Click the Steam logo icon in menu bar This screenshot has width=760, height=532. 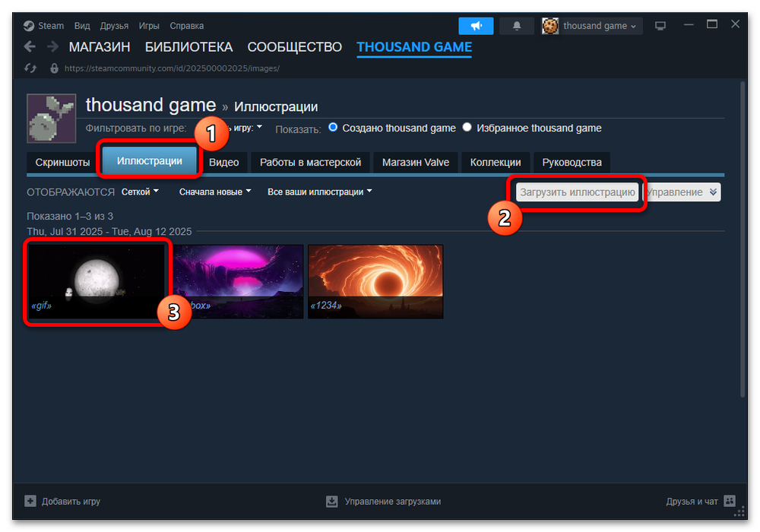(x=29, y=26)
